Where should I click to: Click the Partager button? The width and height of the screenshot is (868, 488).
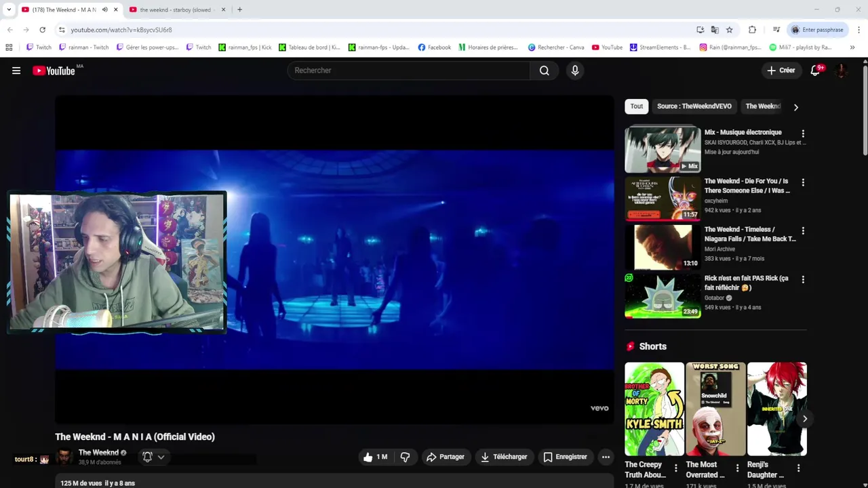click(x=446, y=457)
